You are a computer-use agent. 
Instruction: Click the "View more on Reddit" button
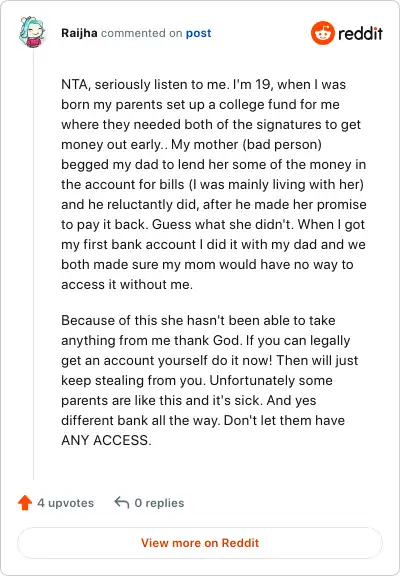click(200, 543)
